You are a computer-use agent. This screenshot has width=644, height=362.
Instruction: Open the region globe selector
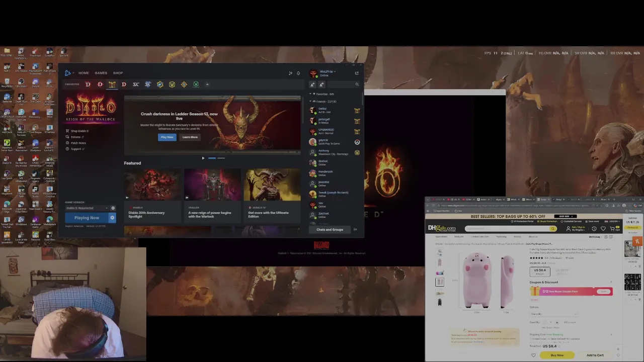pyautogui.click(x=113, y=208)
